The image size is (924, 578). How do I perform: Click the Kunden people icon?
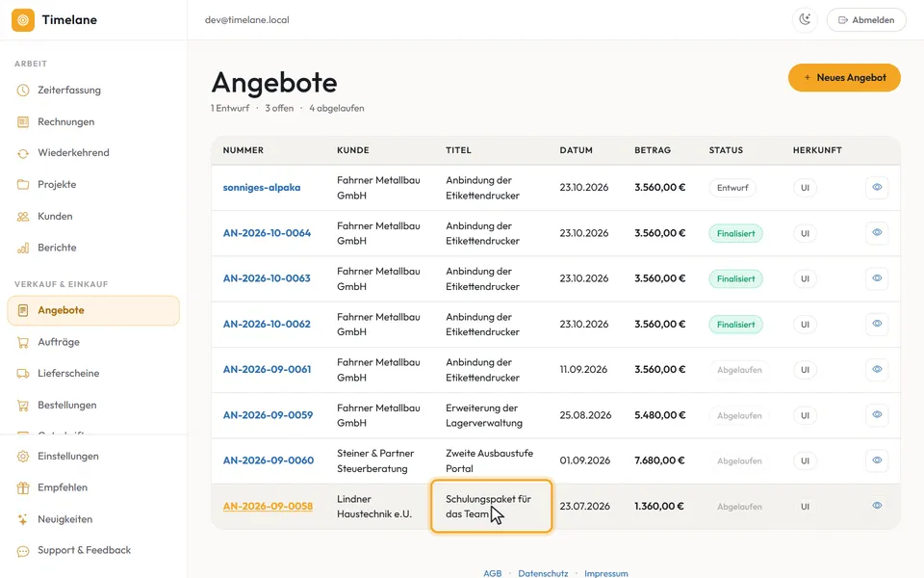click(x=23, y=217)
